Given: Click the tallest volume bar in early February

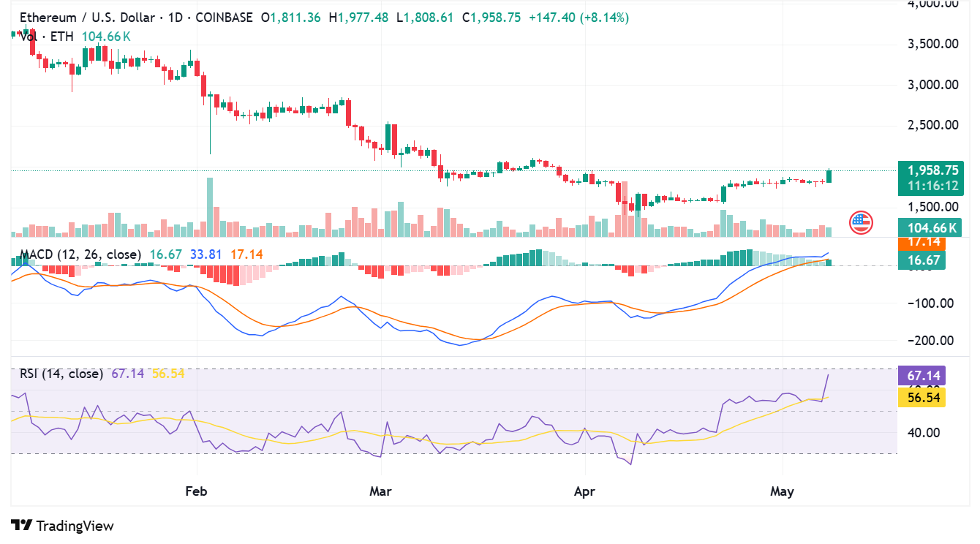Looking at the screenshot, I should click(x=210, y=207).
